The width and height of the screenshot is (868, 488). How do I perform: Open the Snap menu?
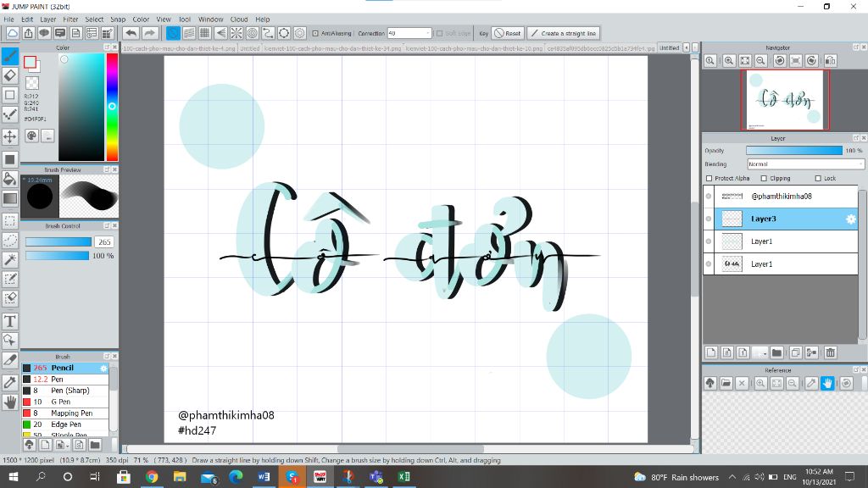point(118,19)
